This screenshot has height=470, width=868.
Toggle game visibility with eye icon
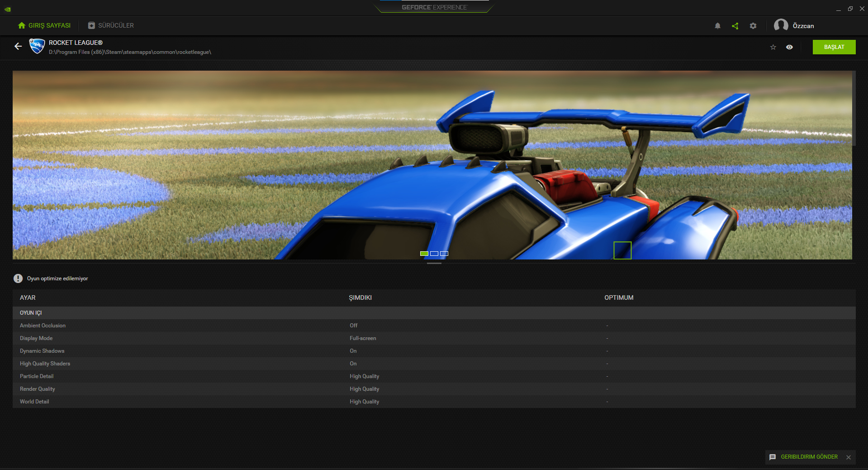(x=789, y=47)
